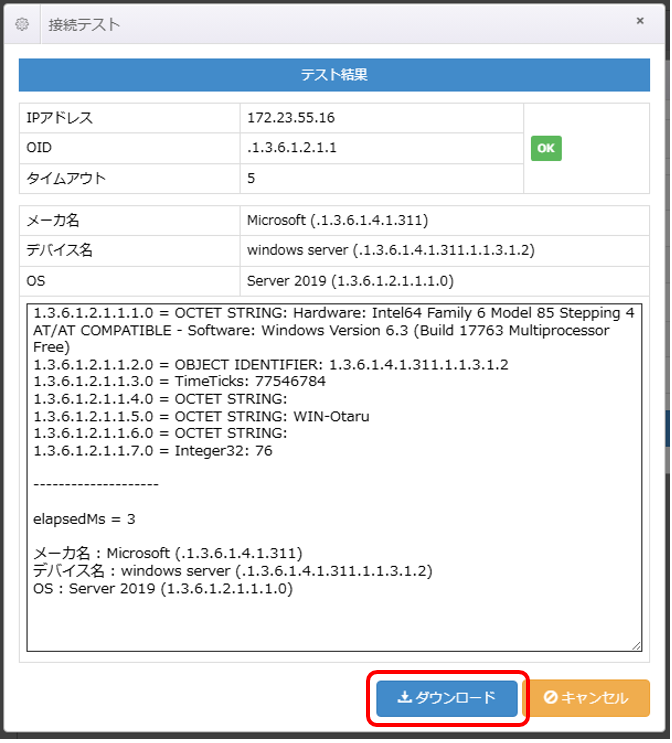
Task: Click the OID value .1.3.6.1.2.1.1
Action: click(x=292, y=148)
